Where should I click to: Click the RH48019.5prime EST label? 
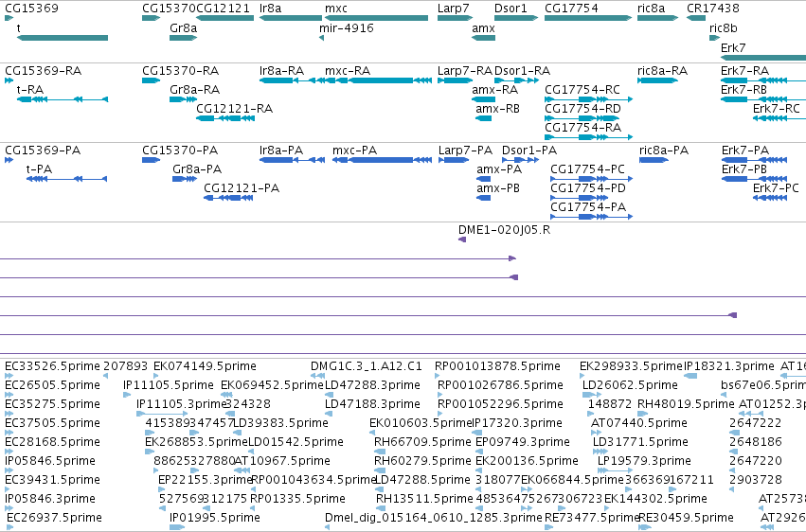coord(686,403)
